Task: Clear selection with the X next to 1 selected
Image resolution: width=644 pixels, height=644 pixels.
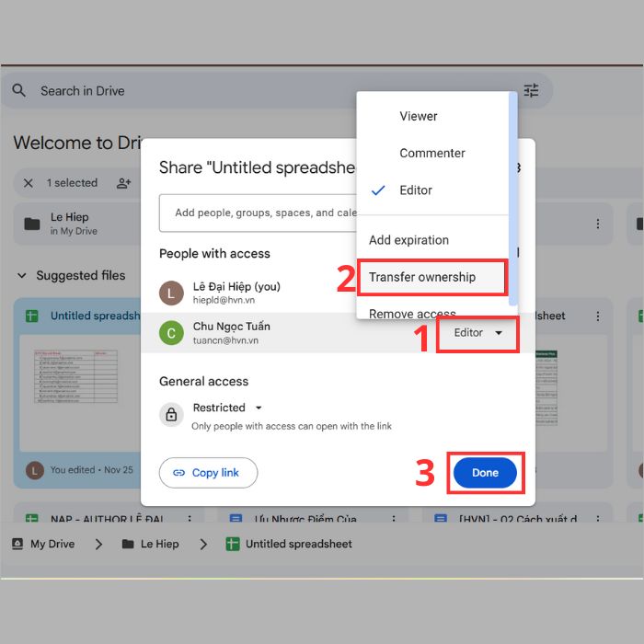Action: click(29, 183)
